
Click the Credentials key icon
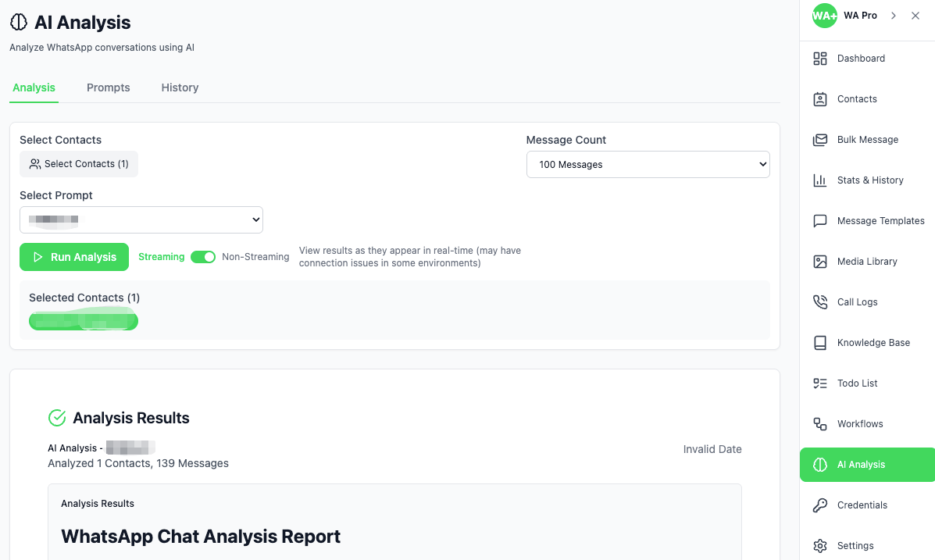point(820,505)
